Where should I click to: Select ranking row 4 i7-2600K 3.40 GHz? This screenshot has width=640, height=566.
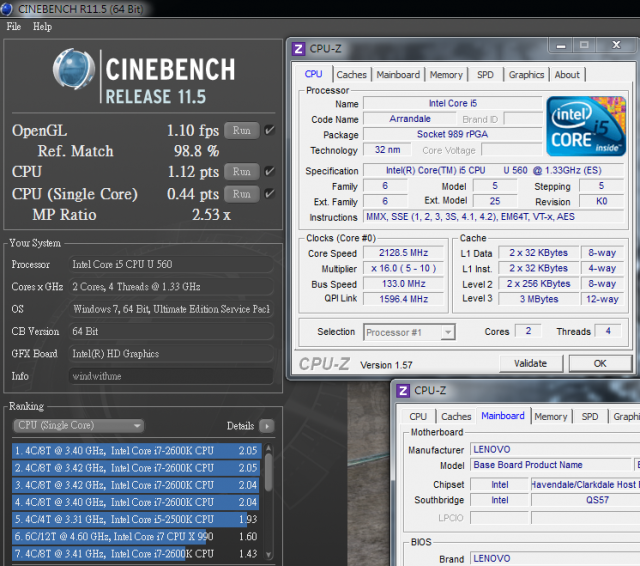136,502
